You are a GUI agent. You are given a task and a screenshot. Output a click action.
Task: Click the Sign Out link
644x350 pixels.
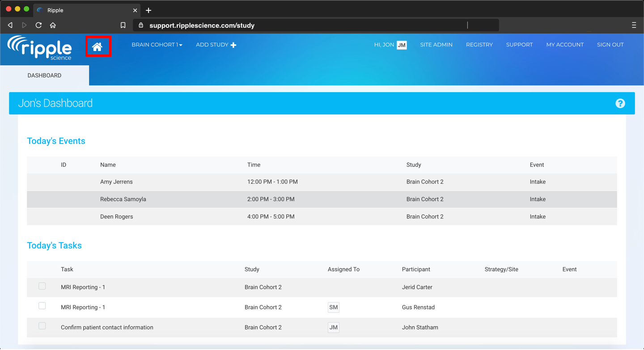(610, 45)
